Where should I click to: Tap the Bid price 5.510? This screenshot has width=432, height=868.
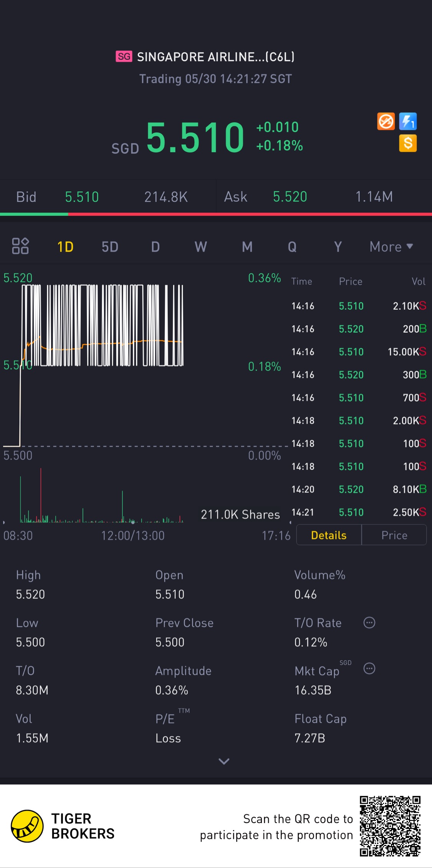(82, 197)
